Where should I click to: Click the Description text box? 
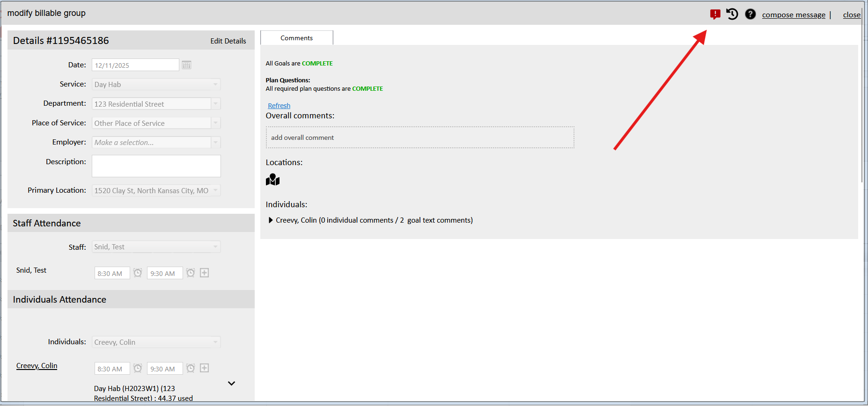(156, 166)
